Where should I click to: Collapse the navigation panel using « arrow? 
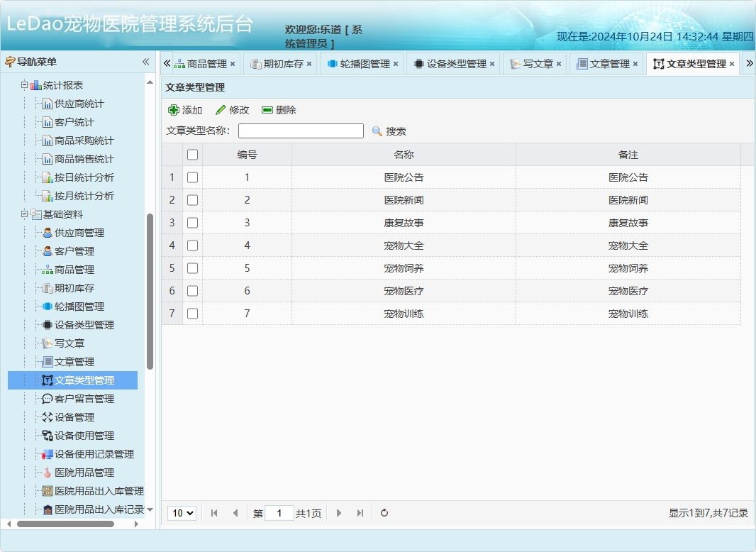145,62
